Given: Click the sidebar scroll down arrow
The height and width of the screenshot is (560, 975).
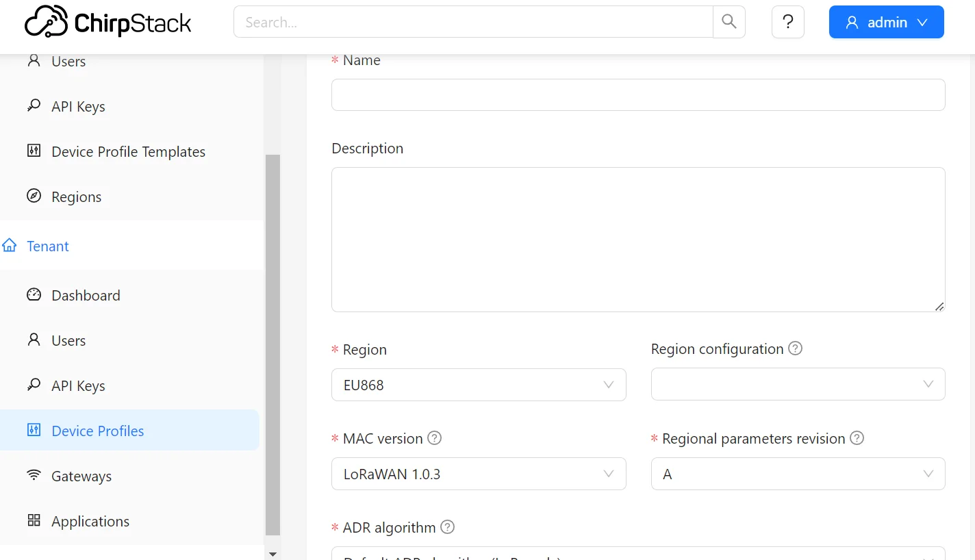Looking at the screenshot, I should coord(273,554).
